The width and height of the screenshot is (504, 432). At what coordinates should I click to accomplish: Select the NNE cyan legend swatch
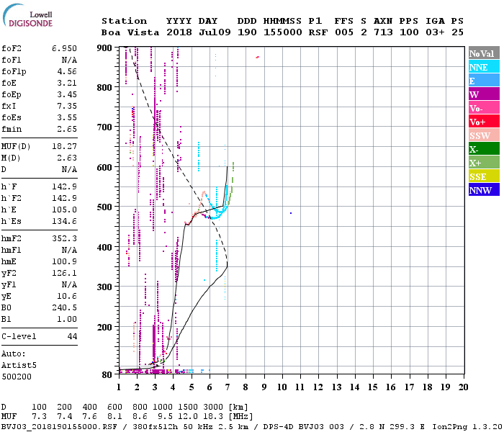(484, 67)
